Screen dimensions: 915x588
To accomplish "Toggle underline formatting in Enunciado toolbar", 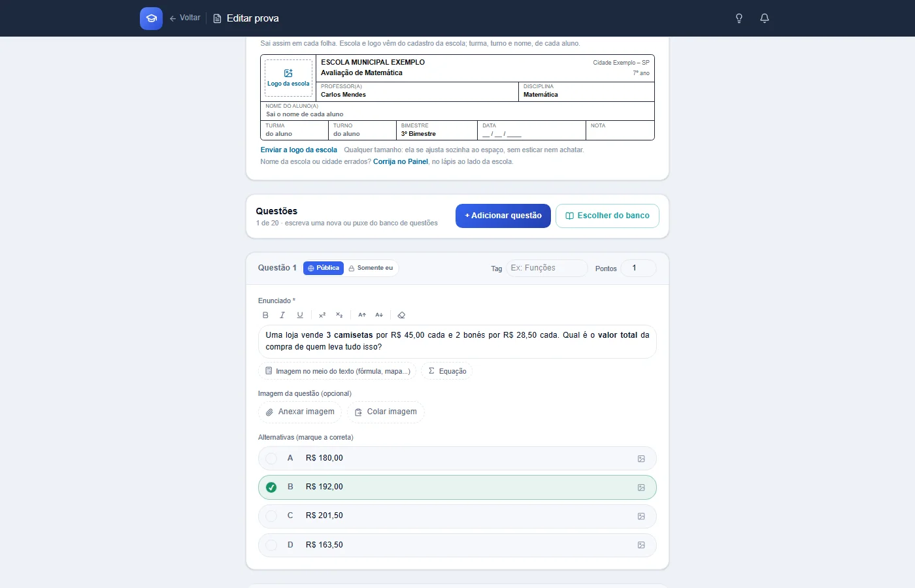I will pos(300,315).
